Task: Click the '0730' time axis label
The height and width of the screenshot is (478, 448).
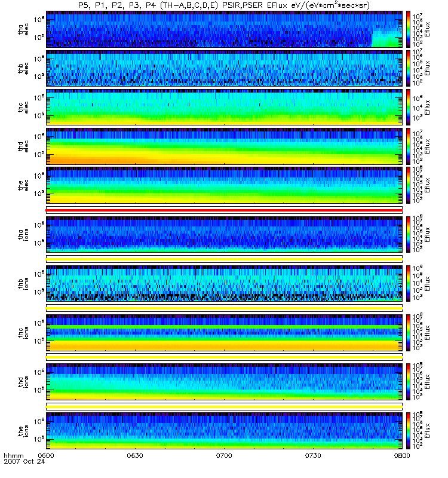Action: click(313, 455)
